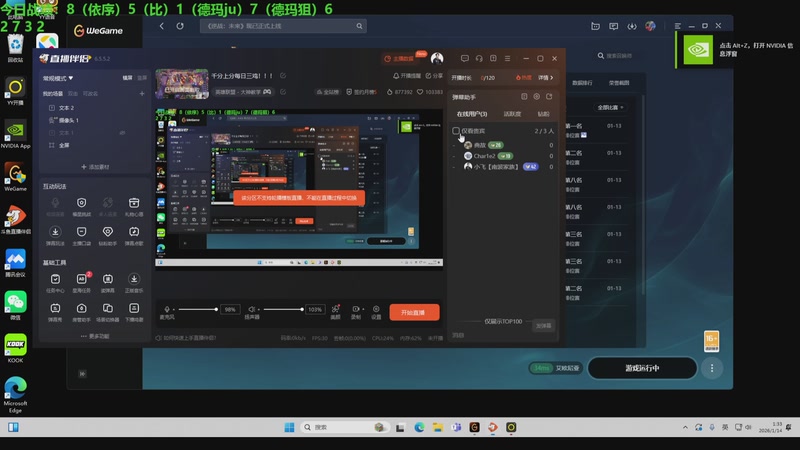This screenshot has height=450, width=800.
Task: Click the WeGame top search field
Action: (x=283, y=26)
